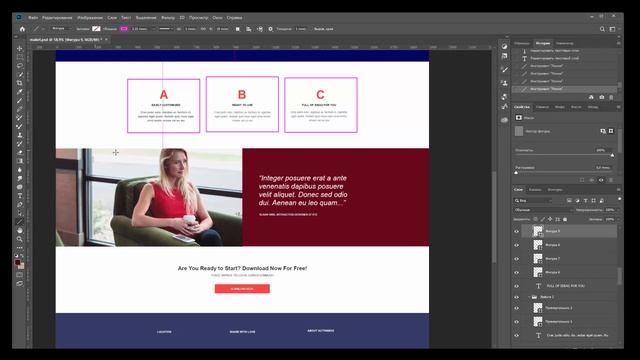Select the last Инструмент Линия history state
The height and width of the screenshot is (360, 640).
tap(565, 89)
